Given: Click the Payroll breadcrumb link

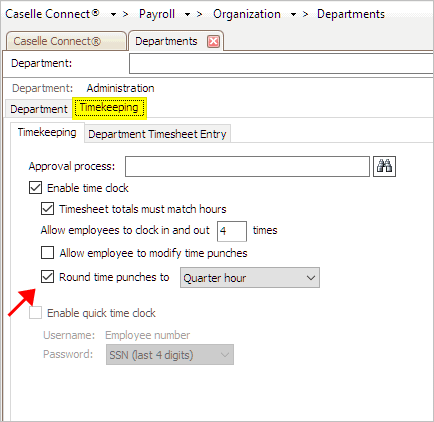Looking at the screenshot, I should coord(157,14).
